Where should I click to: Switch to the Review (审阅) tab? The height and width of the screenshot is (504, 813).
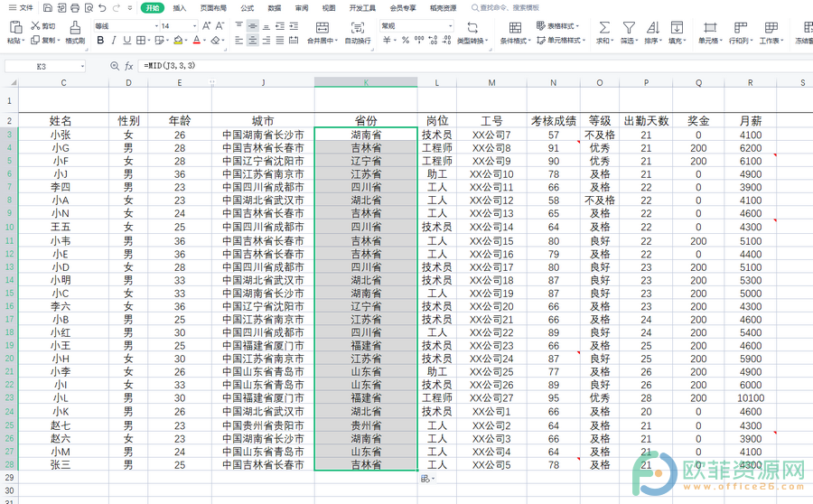[x=302, y=8]
